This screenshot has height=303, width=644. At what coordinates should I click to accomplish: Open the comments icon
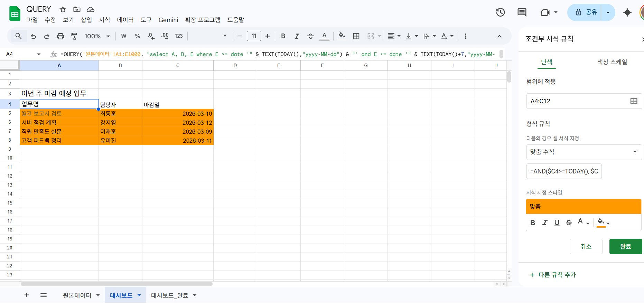click(522, 12)
